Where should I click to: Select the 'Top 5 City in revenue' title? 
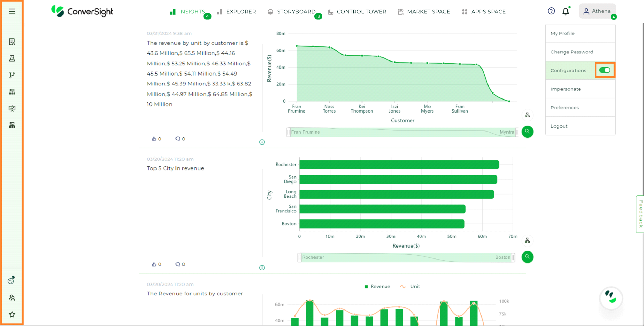point(175,168)
